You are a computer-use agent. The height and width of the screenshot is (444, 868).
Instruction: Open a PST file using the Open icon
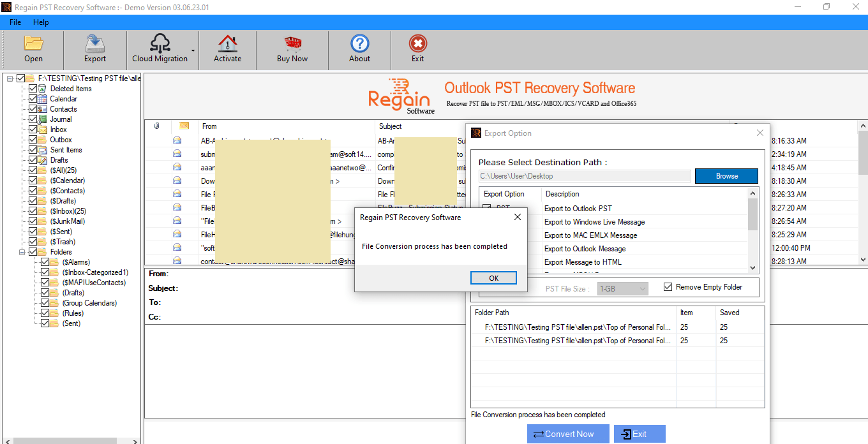point(33,48)
